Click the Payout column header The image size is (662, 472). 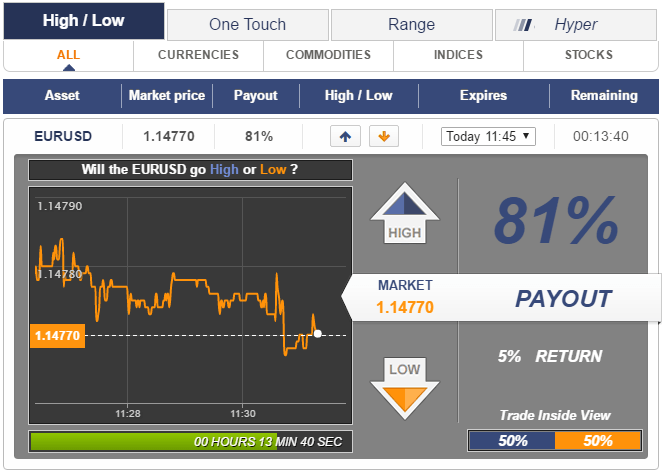256,95
